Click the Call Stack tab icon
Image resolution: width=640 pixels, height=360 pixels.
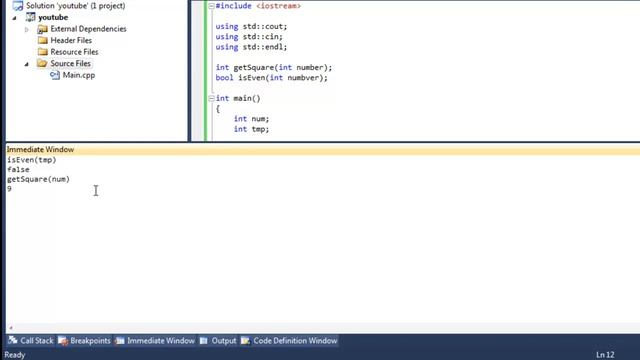(13, 340)
